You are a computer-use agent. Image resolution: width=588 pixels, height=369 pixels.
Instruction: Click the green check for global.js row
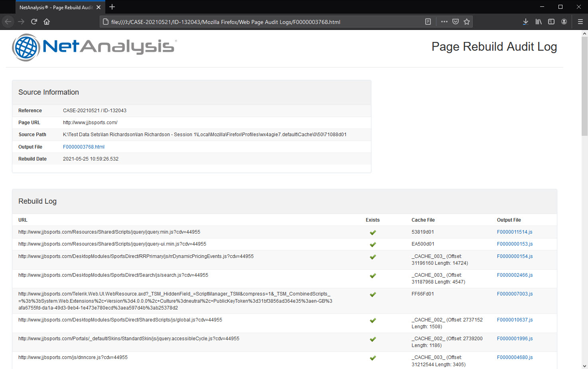click(373, 320)
